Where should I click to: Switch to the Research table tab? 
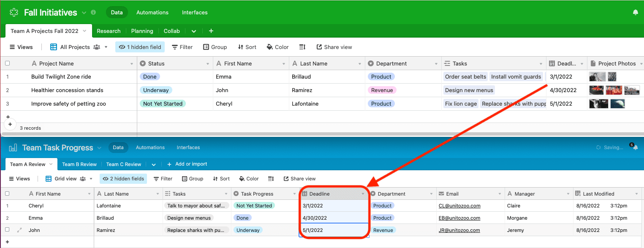click(x=109, y=31)
